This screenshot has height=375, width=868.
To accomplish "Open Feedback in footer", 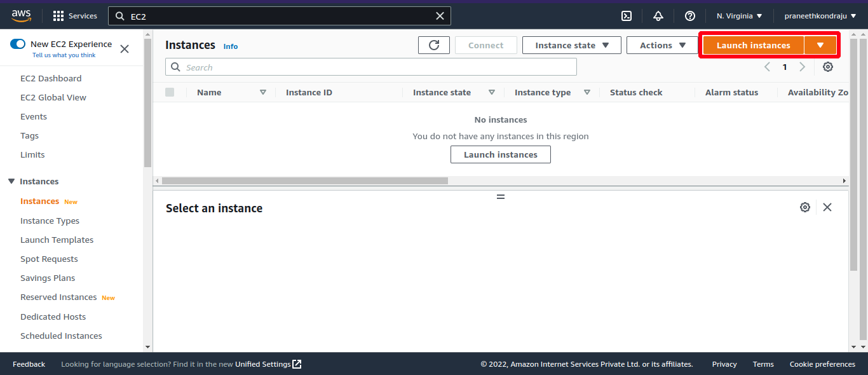I will (x=29, y=364).
